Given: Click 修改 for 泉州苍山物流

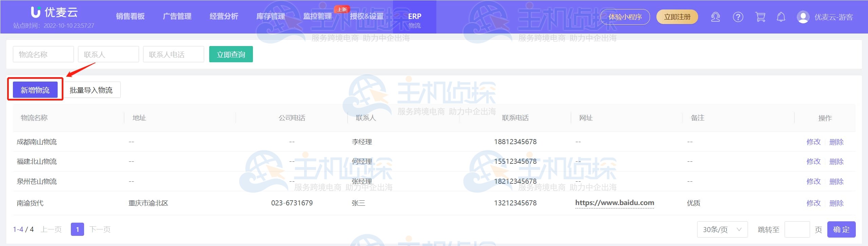Looking at the screenshot, I should tap(814, 181).
